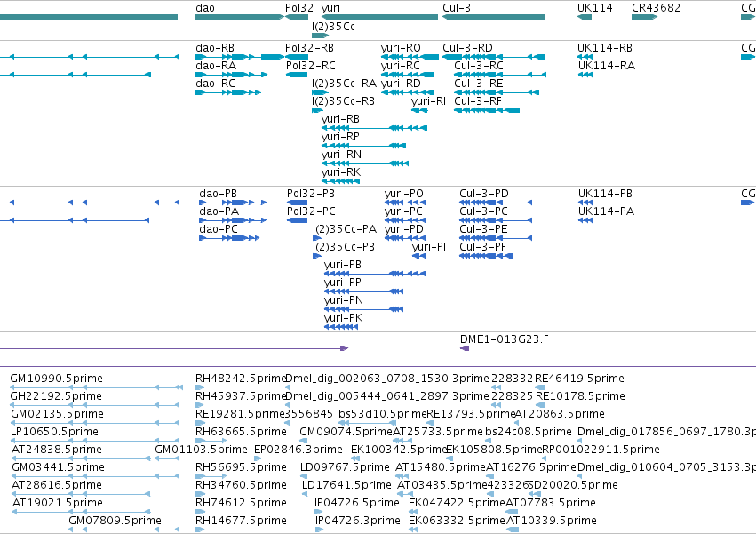The height and width of the screenshot is (534, 756).
Task: Click the yuri gene label
Action: pos(330,8)
